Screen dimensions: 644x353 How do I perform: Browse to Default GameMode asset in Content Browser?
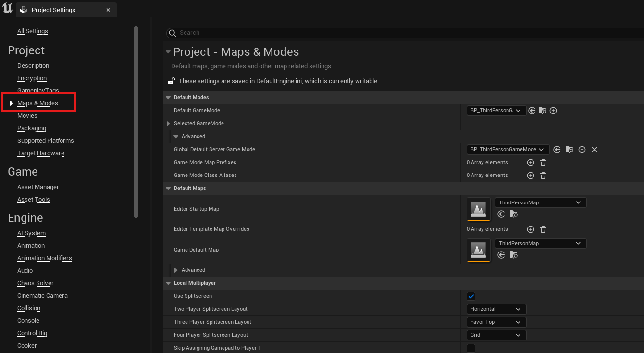543,111
